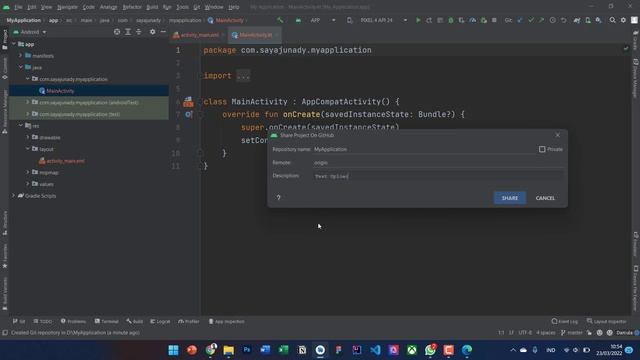Open the APP run configuration dropdown

(323, 20)
